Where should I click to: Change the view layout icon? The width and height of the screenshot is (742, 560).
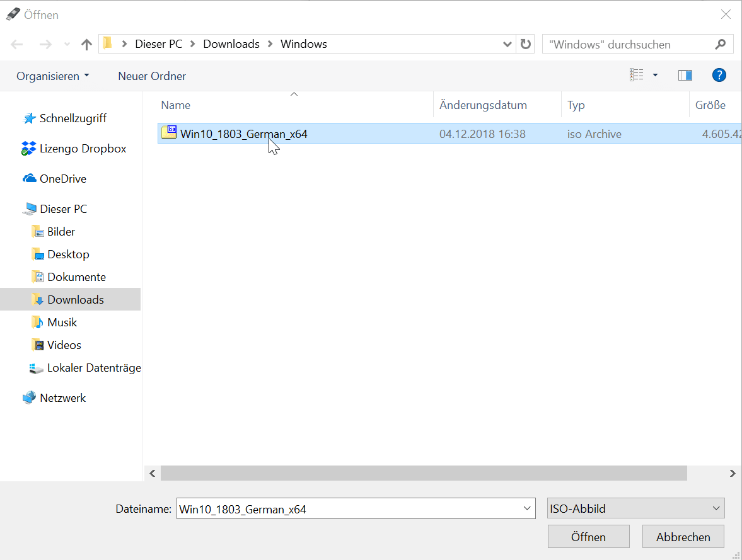click(637, 75)
